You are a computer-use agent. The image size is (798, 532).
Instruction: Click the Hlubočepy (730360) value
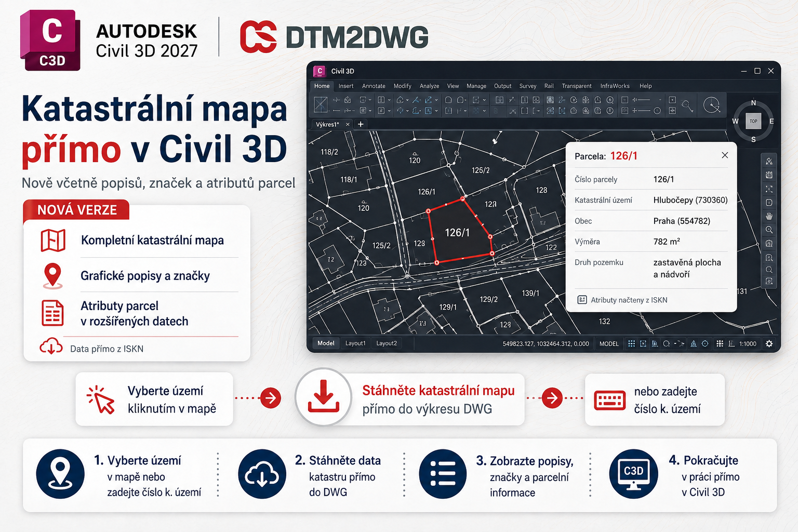[x=690, y=200]
